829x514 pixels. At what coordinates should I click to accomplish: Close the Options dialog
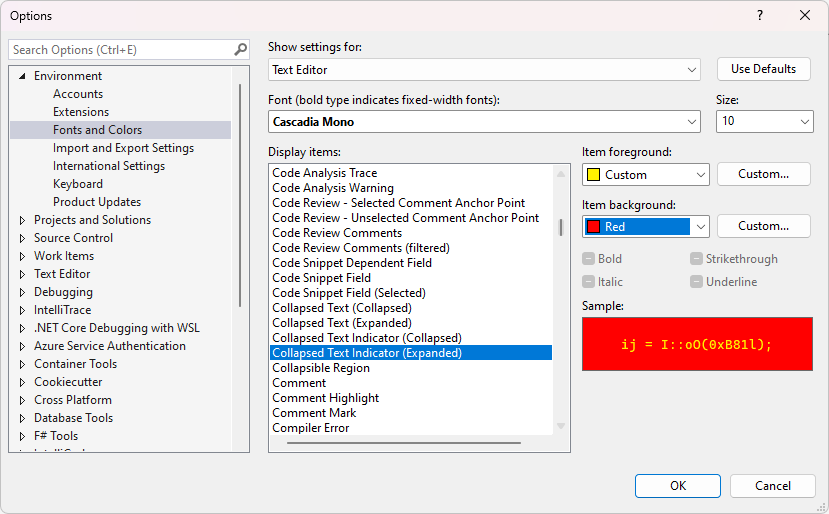[x=805, y=15]
